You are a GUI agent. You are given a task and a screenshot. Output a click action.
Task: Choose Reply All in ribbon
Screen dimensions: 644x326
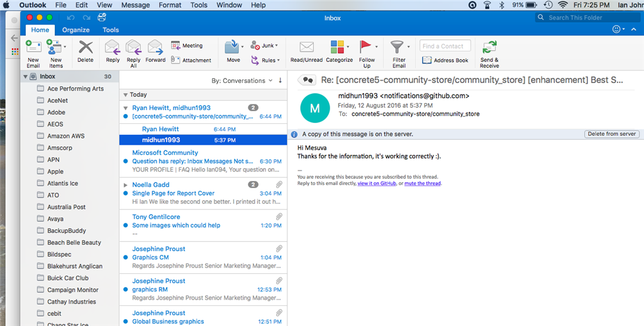tap(133, 53)
